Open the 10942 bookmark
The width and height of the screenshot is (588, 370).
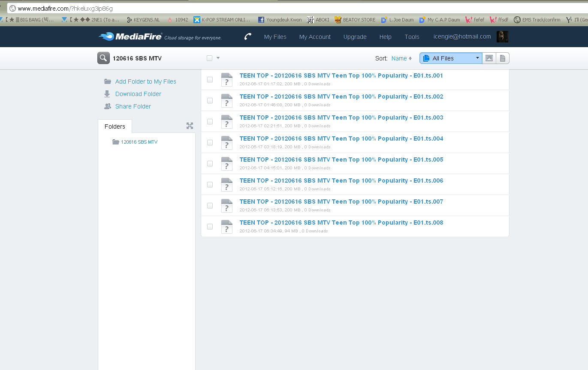(x=178, y=20)
